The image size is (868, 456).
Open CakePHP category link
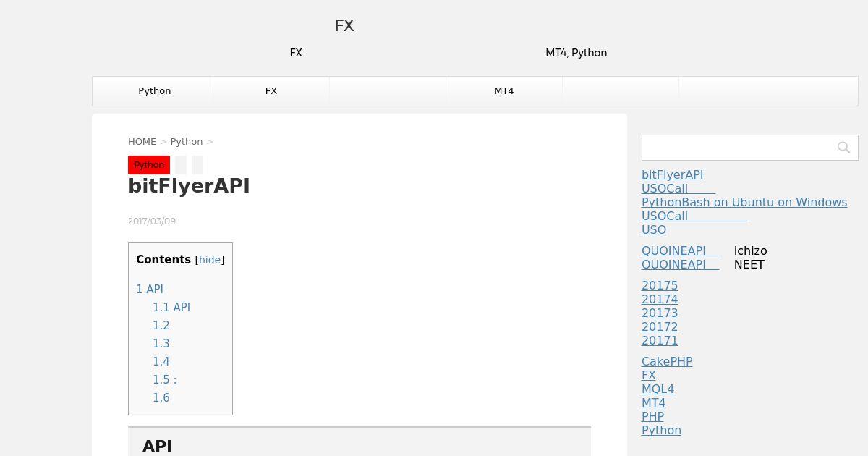(x=667, y=362)
